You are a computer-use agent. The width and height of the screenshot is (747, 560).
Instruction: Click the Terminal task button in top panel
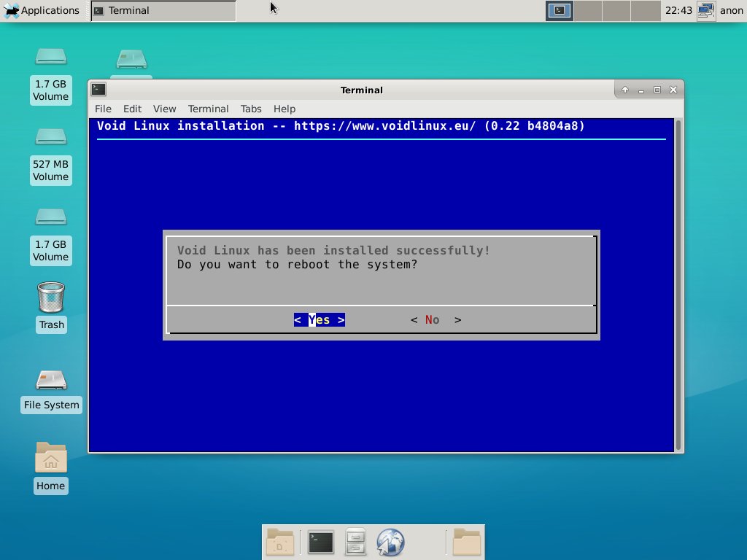coord(163,10)
